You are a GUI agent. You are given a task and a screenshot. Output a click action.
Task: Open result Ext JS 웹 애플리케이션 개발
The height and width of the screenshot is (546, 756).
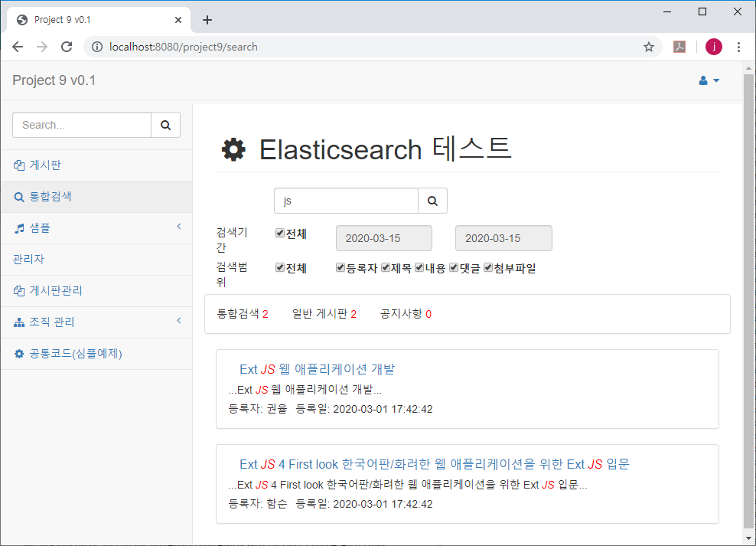318,369
